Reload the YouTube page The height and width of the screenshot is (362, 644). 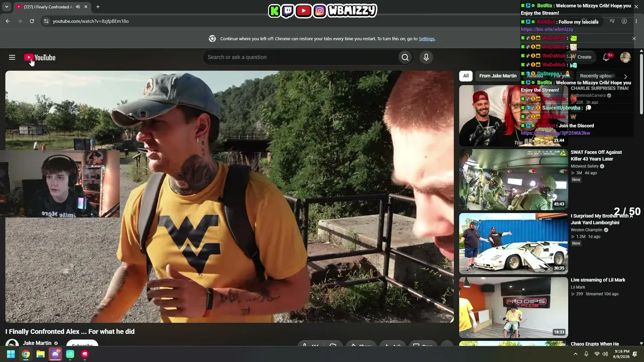pos(32,21)
